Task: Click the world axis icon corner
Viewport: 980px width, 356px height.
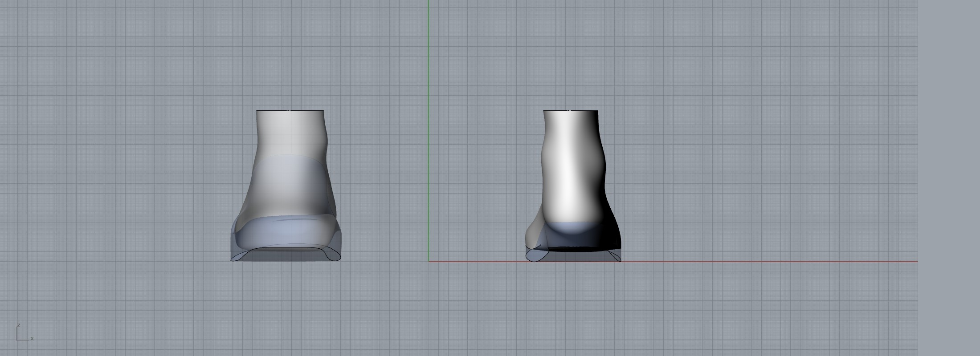Action: (17, 340)
